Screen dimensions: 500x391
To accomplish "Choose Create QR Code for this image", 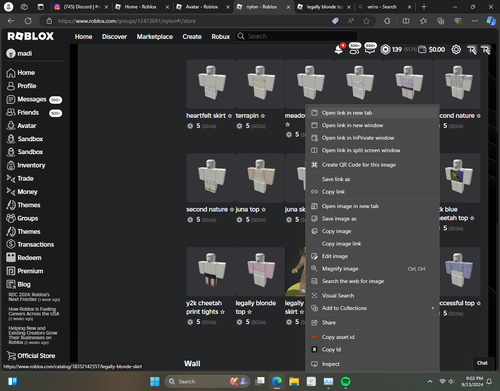I will [372, 165].
